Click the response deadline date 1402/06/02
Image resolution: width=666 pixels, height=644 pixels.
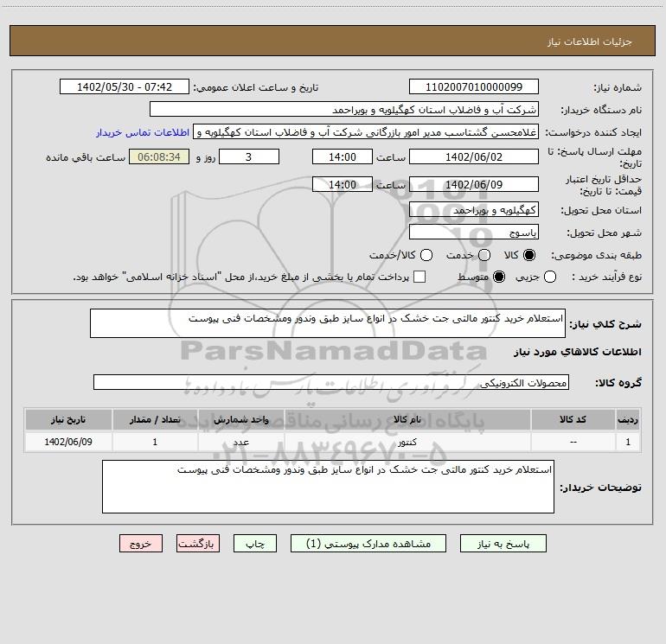pyautogui.click(x=474, y=156)
